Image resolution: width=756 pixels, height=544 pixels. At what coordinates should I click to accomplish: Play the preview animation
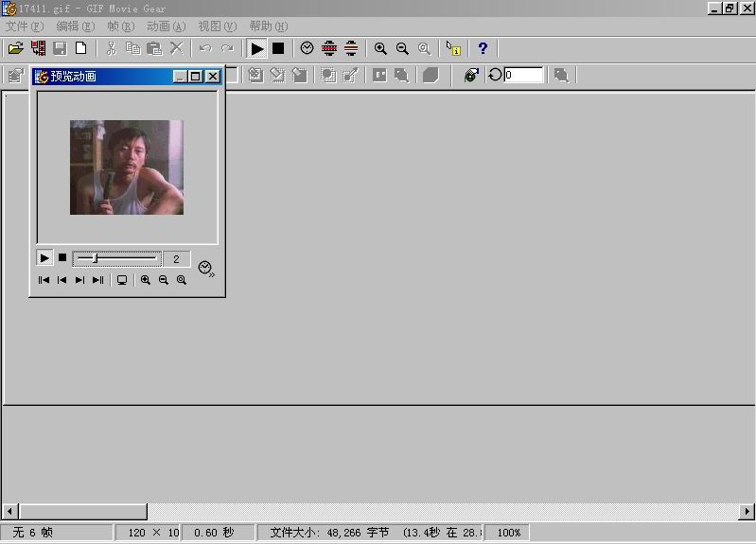44,258
